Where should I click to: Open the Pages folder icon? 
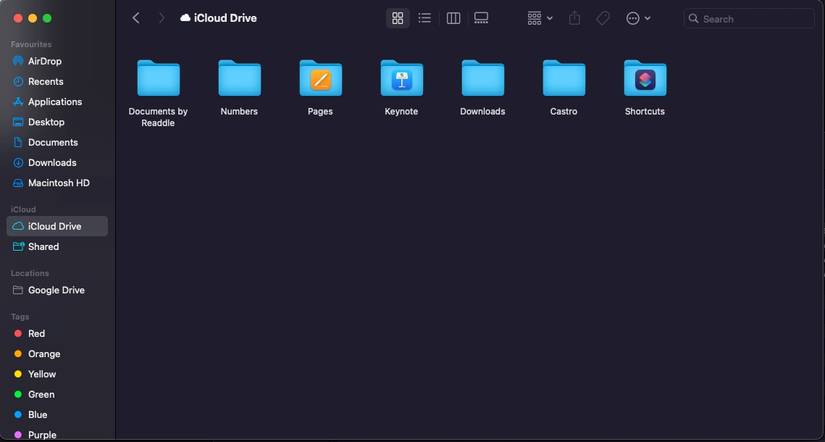point(320,78)
